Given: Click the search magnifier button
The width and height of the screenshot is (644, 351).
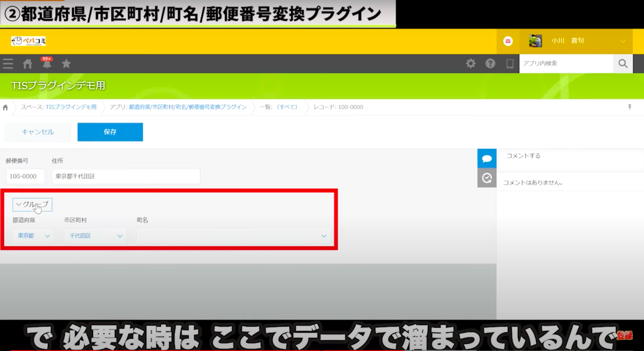Looking at the screenshot, I should pyautogui.click(x=623, y=63).
